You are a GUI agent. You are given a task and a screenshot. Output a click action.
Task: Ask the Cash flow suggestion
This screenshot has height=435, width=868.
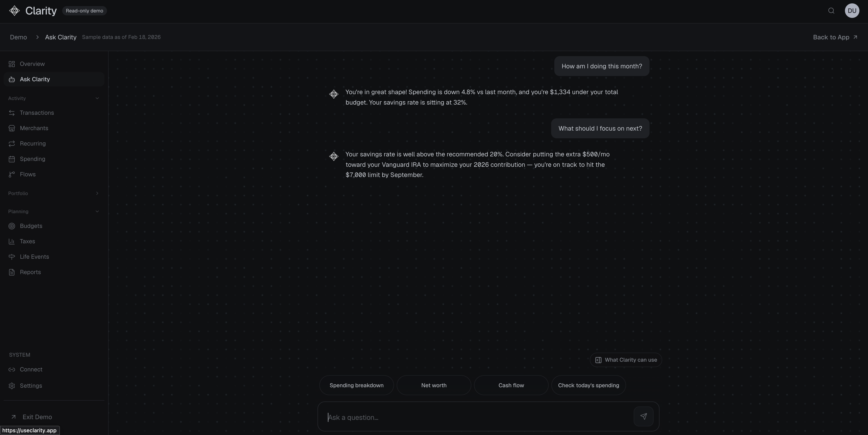[x=511, y=385]
